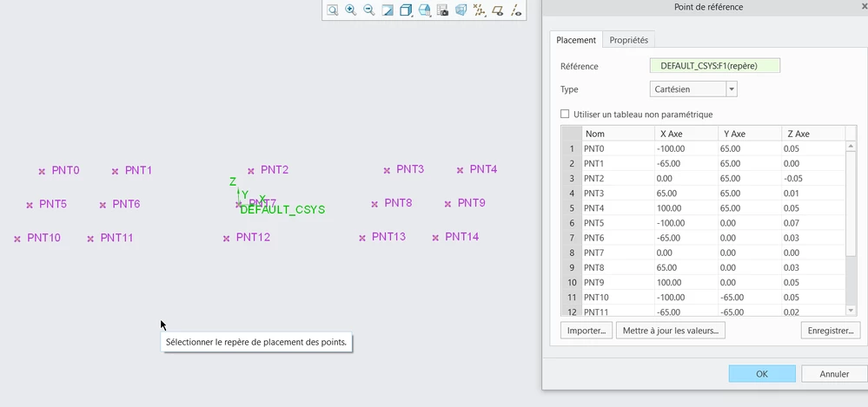Viewport: 868px width, 407px height.
Task: Click PNT3's Z Axe value 0.01
Action: tap(812, 194)
